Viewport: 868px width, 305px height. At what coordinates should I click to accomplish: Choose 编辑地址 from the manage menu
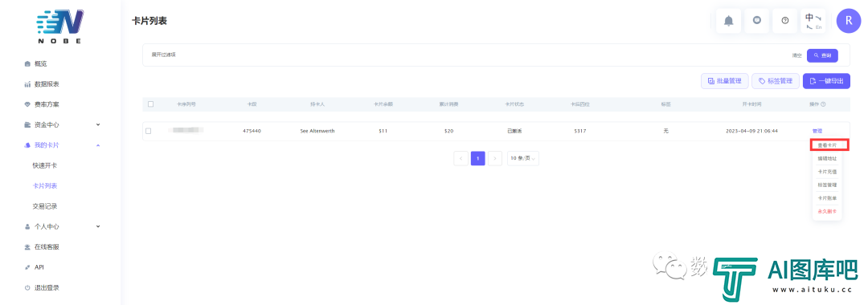(x=827, y=159)
